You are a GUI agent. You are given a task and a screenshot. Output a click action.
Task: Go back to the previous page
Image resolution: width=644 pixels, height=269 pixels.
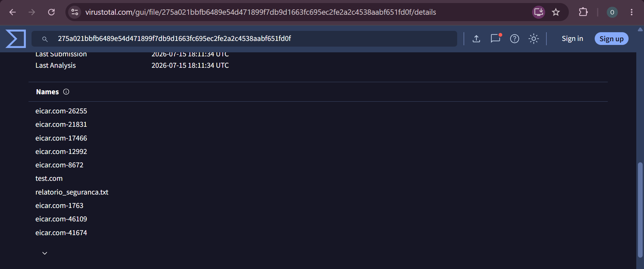pos(12,12)
